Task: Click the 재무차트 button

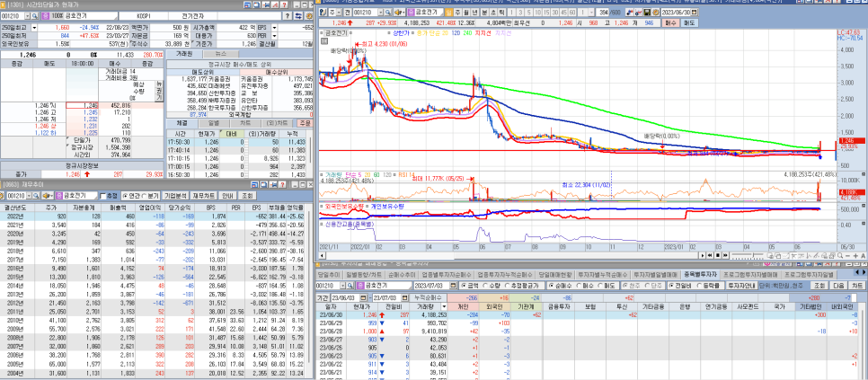Action: point(202,196)
